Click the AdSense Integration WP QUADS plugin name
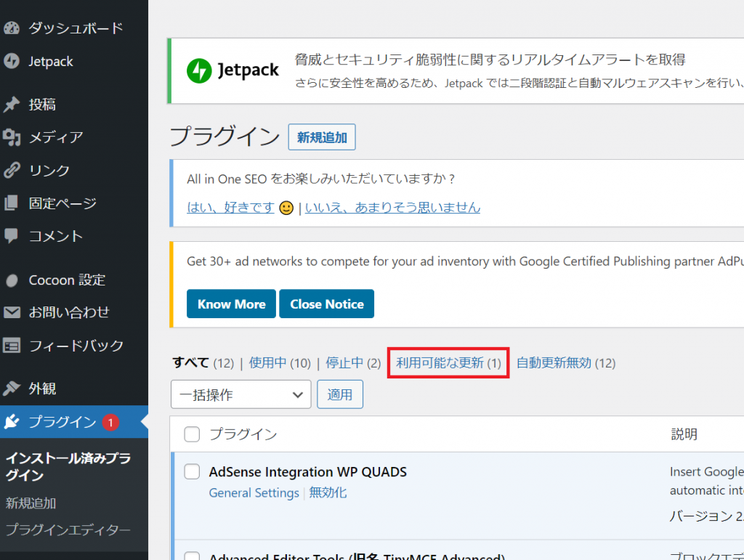The height and width of the screenshot is (560, 744). (x=308, y=472)
